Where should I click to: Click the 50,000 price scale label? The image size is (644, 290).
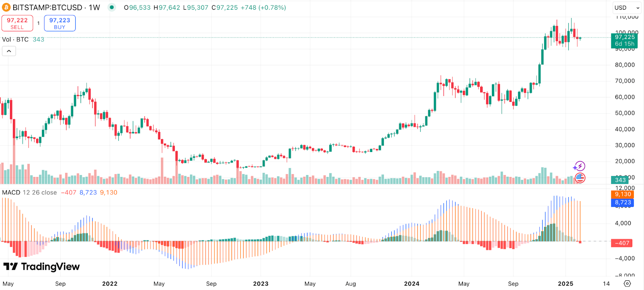tap(625, 113)
